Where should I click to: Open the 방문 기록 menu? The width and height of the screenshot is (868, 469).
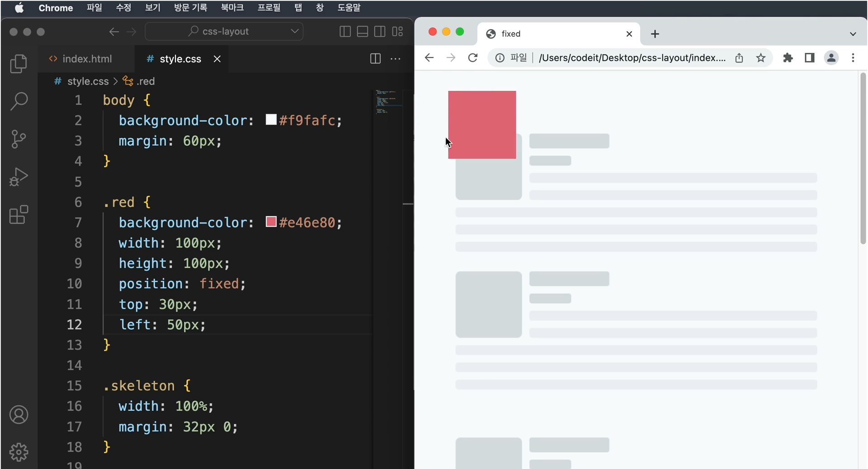pos(190,8)
